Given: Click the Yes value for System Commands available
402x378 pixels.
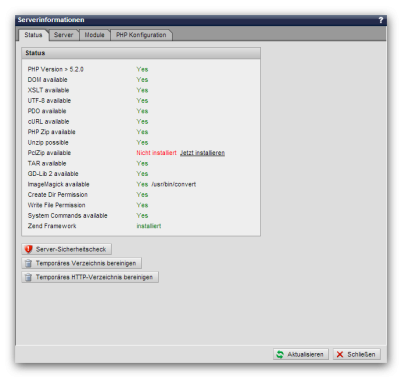Looking at the screenshot, I should coord(142,216).
